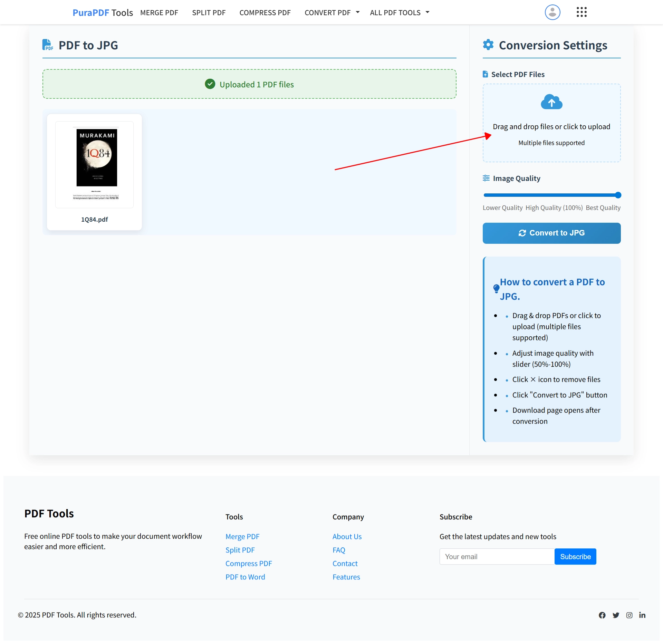Click the sliders icon beside Image Quality
The width and height of the screenshot is (663, 644).
pyautogui.click(x=486, y=178)
